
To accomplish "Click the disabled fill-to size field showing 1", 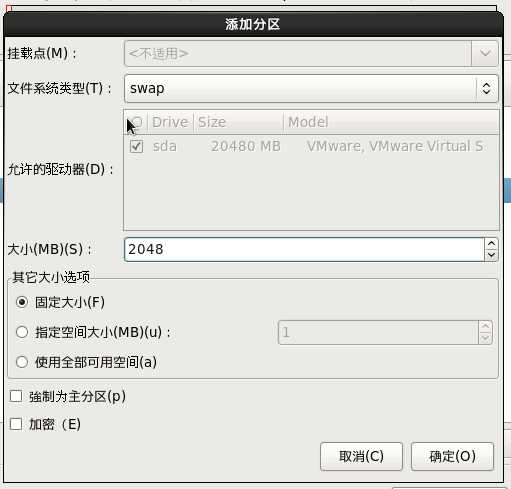I will 378,332.
